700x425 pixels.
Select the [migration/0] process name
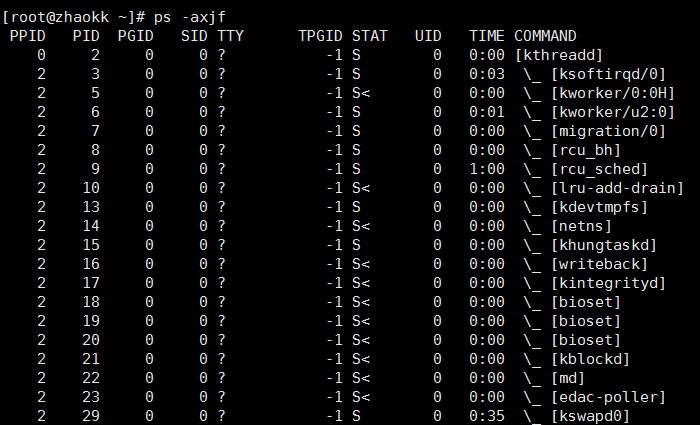[x=608, y=131]
